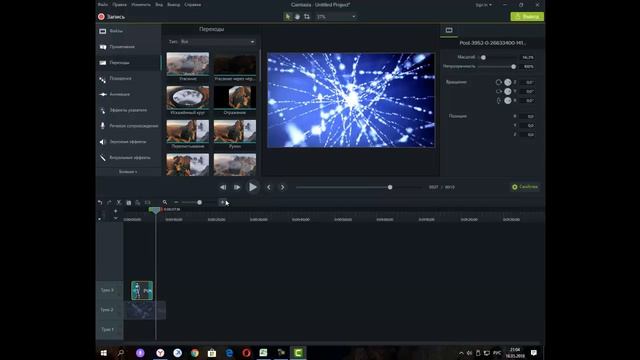Click the cut scissors icon in timeline toolbar

click(119, 202)
